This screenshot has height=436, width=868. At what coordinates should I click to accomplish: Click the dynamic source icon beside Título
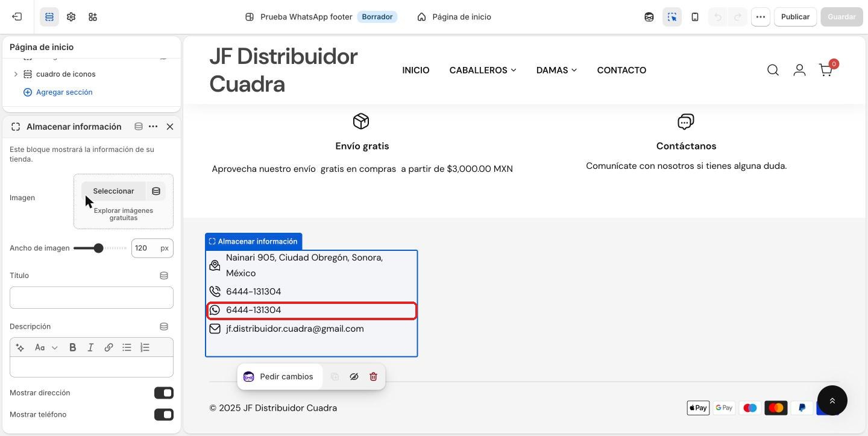[164, 276]
